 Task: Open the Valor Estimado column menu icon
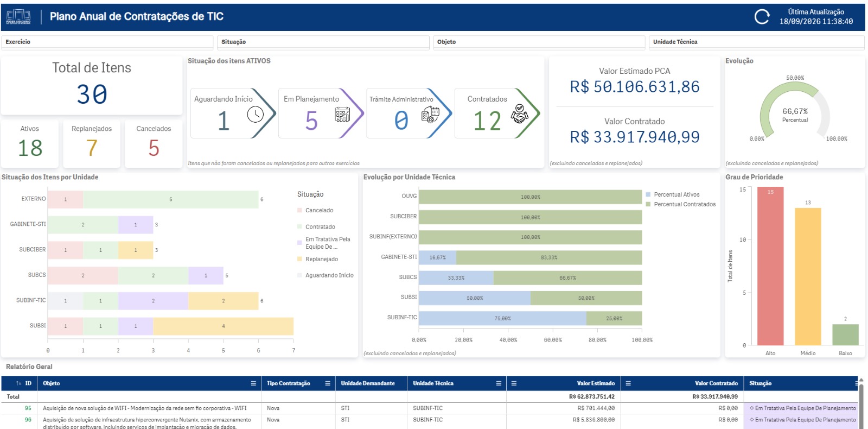514,383
